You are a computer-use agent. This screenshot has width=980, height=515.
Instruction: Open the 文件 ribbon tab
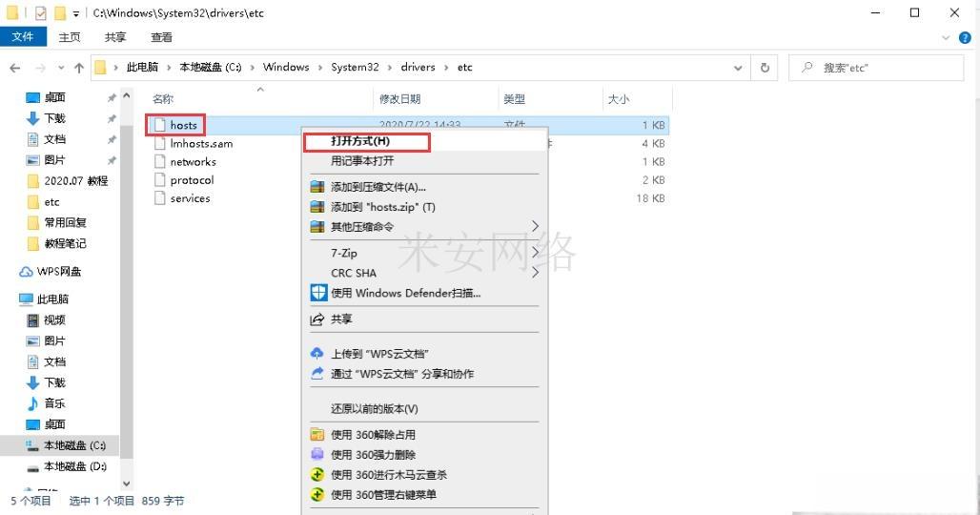(x=23, y=37)
